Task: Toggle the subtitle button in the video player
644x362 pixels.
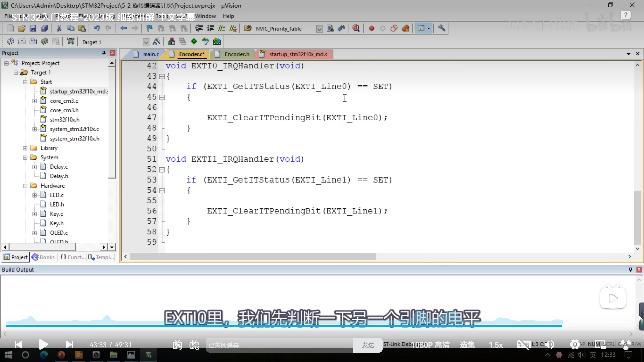Action: click(523, 345)
